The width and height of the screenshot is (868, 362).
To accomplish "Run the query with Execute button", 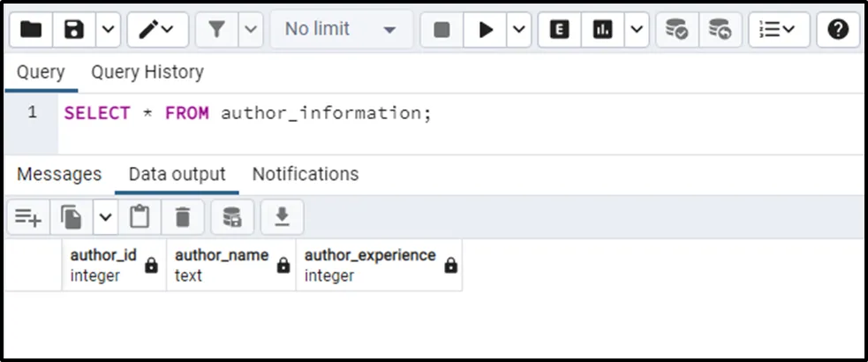I will tap(486, 30).
